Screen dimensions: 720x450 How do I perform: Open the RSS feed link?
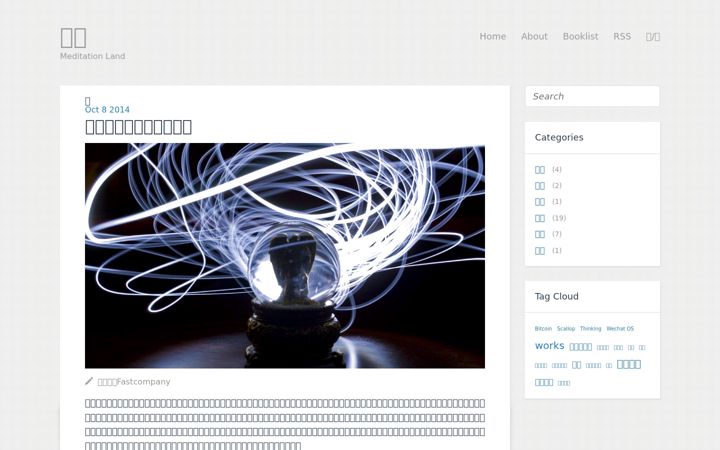pos(622,36)
